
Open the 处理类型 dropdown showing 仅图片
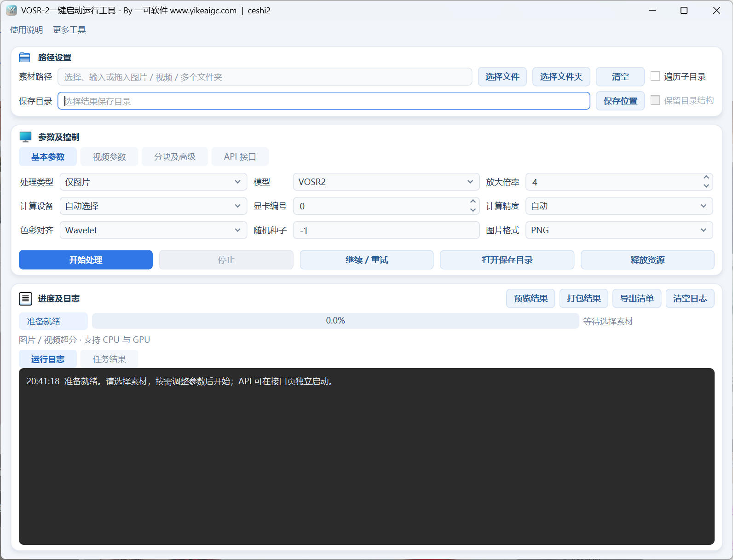[x=154, y=182]
